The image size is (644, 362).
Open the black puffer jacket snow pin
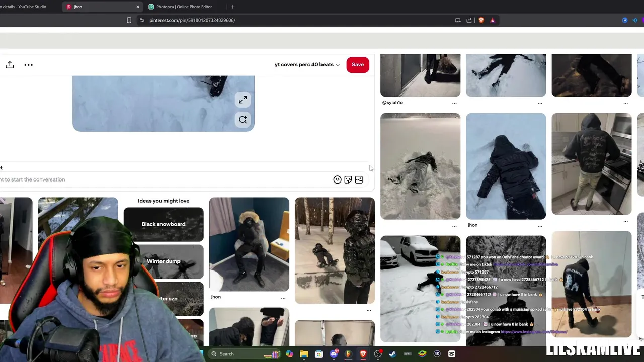[x=506, y=166]
